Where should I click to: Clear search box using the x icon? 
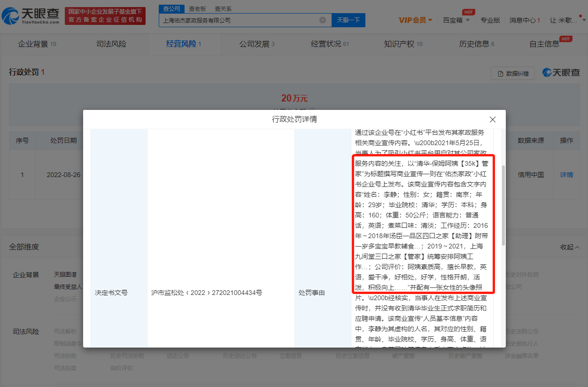pyautogui.click(x=322, y=20)
